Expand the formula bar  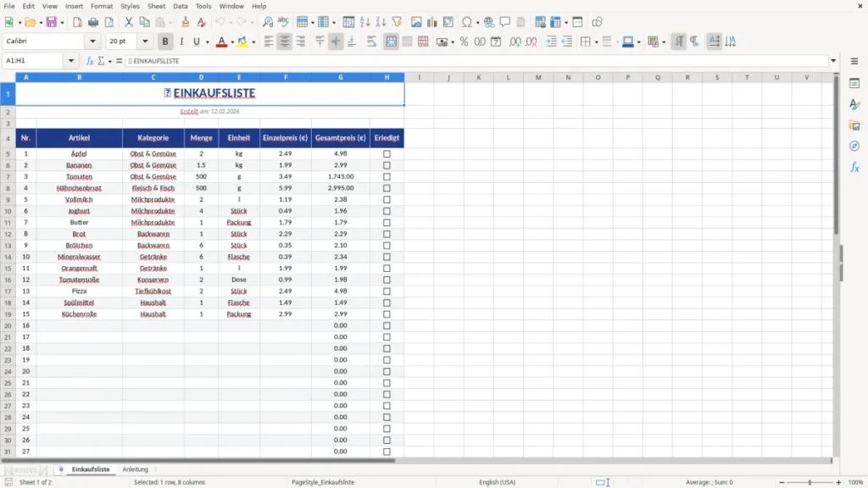click(x=833, y=61)
